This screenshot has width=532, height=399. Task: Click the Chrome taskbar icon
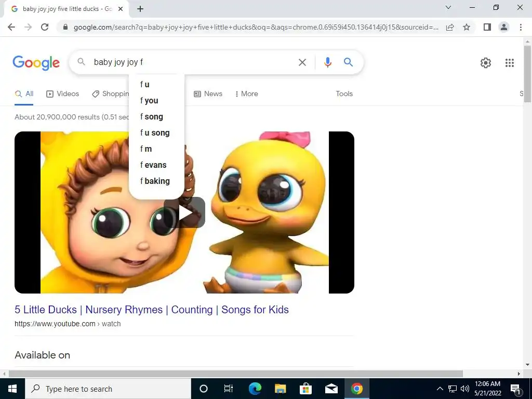[x=356, y=389]
